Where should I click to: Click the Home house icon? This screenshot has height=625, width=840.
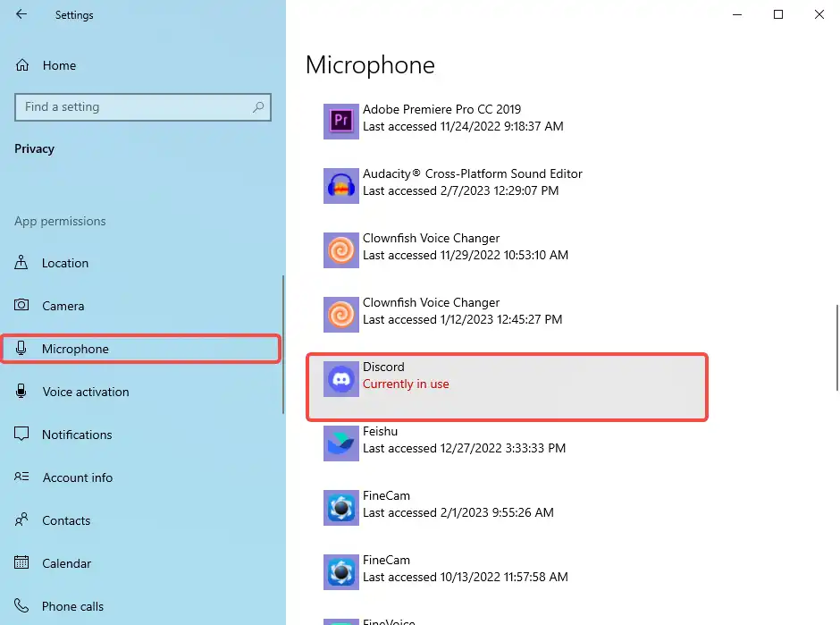[22, 65]
